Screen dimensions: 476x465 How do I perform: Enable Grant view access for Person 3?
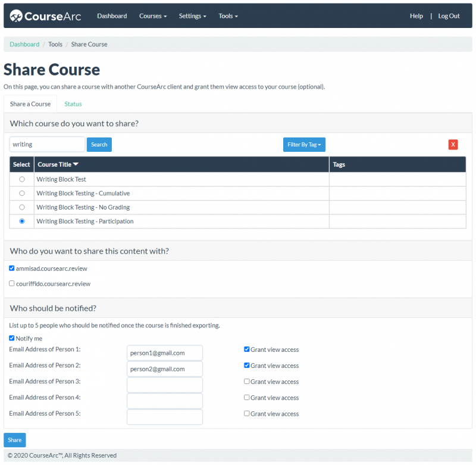pos(247,382)
